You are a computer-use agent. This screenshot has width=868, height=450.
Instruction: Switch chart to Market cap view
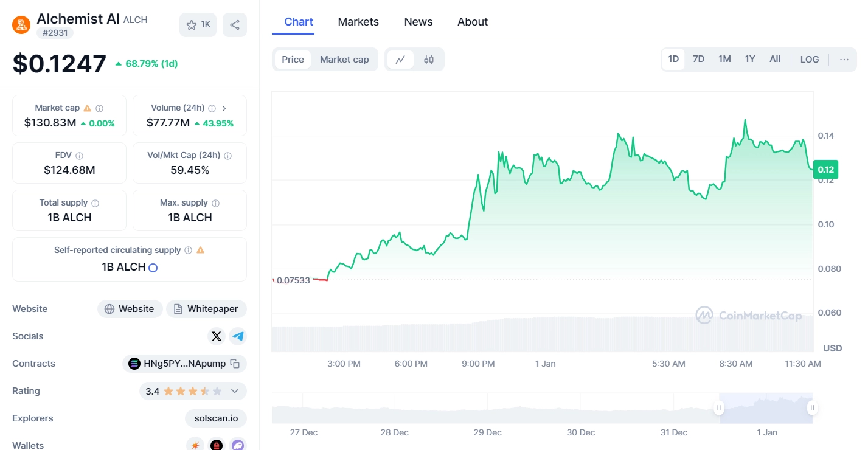344,59
